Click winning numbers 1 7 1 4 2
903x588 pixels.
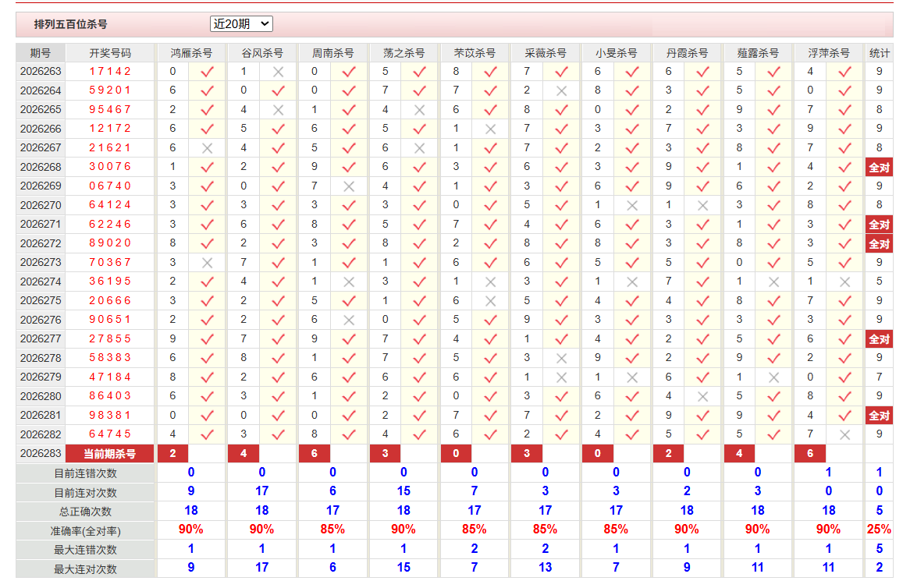tap(110, 71)
